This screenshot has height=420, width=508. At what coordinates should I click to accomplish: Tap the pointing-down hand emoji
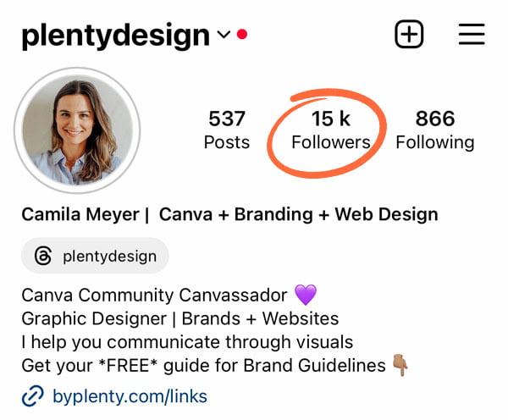400,365
